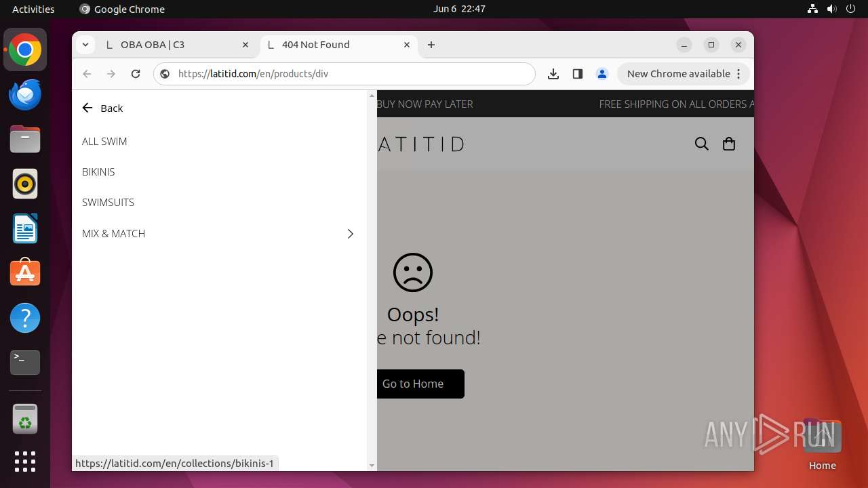Open Trash from dock

pos(25,420)
